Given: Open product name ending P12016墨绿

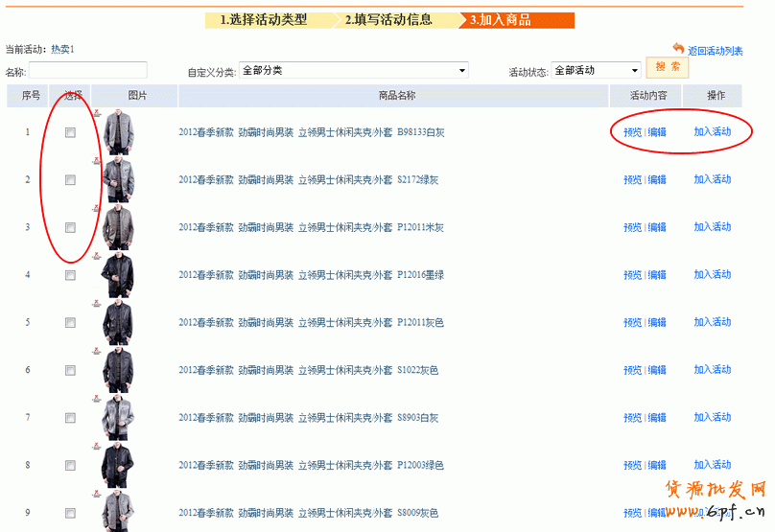Looking at the screenshot, I should [312, 275].
